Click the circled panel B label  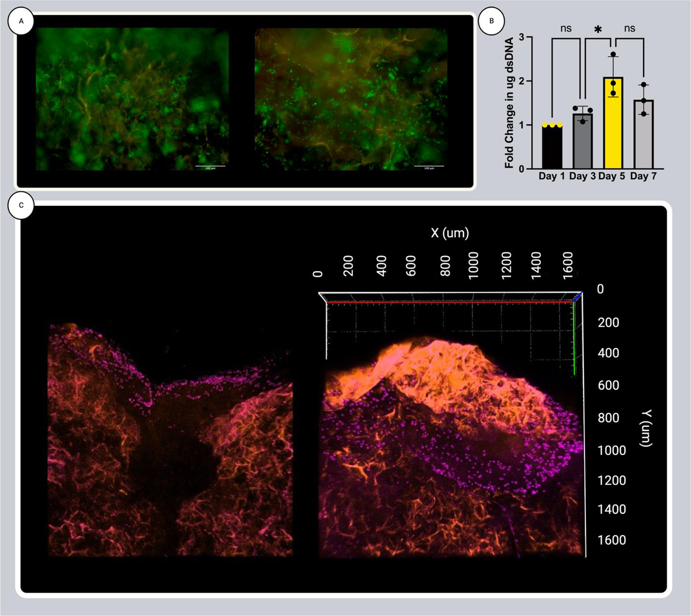click(492, 21)
